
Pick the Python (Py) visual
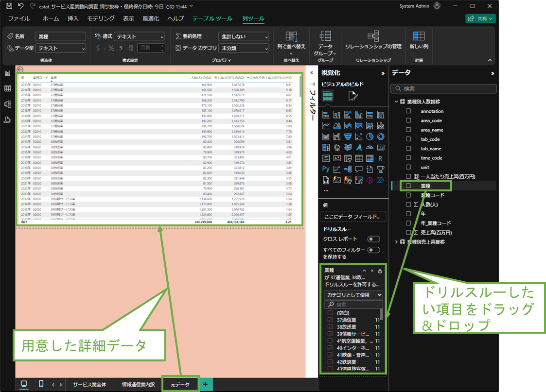[326, 169]
